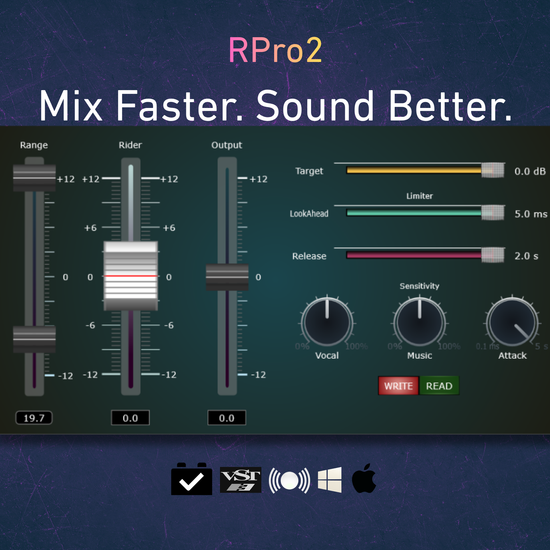The image size is (550, 550).
Task: Click the Target value 0.0 dB
Action: point(530,172)
